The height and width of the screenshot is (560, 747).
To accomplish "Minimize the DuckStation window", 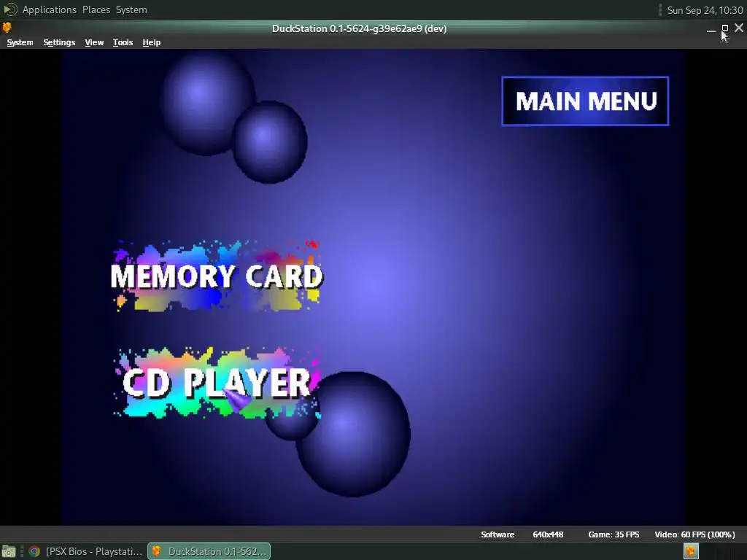I will (711, 29).
